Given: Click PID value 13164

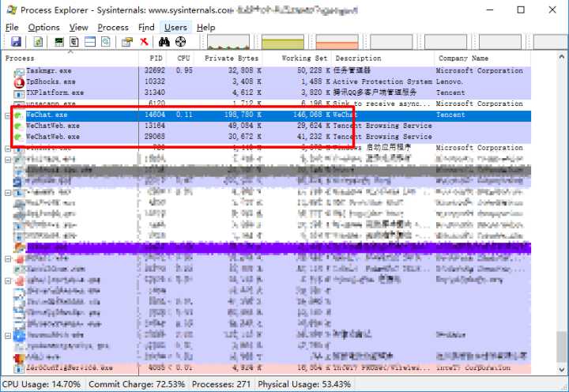Looking at the screenshot, I should [155, 126].
